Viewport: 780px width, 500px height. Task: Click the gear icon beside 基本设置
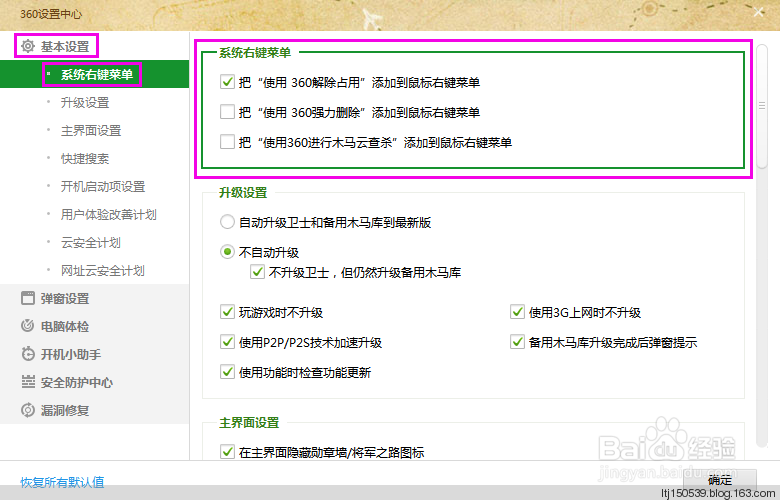click(28, 46)
